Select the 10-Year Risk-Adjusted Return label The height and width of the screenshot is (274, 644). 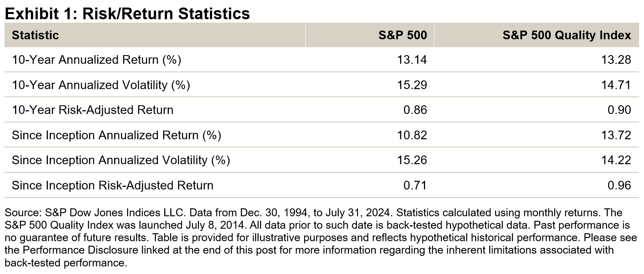pyautogui.click(x=93, y=110)
